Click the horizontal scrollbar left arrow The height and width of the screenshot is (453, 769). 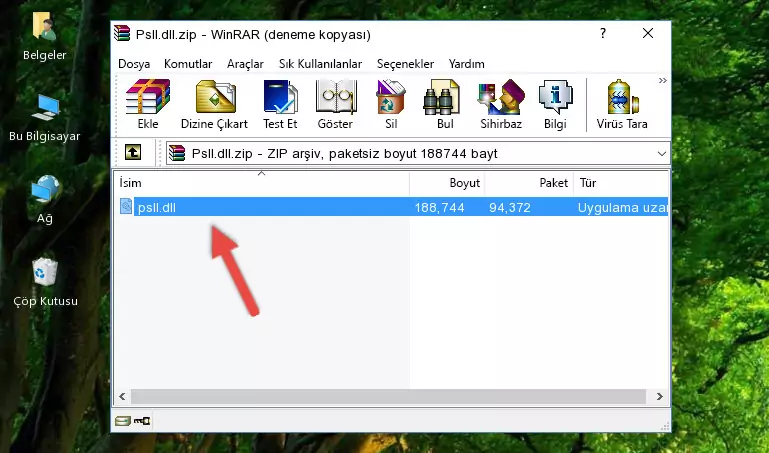(x=123, y=396)
